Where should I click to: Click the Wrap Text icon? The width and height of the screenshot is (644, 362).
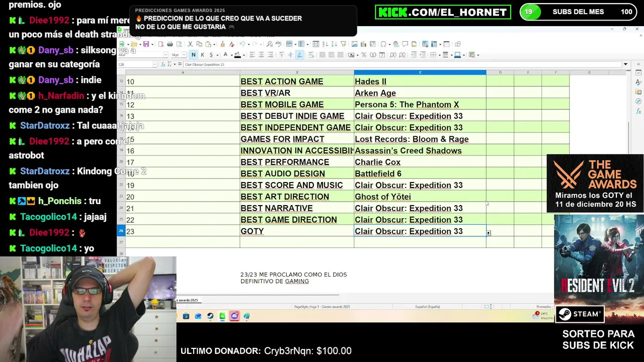pyautogui.click(x=311, y=55)
